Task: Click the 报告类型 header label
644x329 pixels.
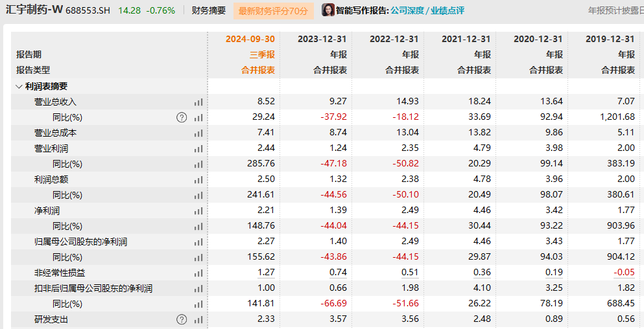Action: coord(33,70)
